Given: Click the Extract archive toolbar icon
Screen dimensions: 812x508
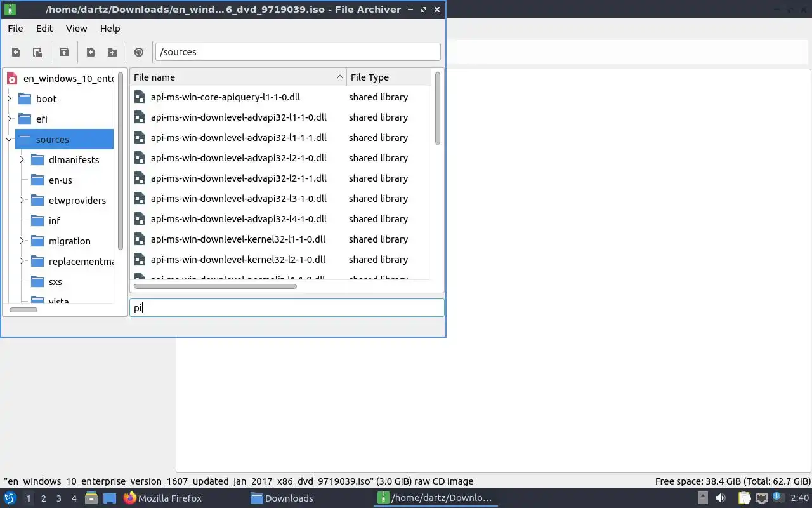Looking at the screenshot, I should [x=64, y=52].
